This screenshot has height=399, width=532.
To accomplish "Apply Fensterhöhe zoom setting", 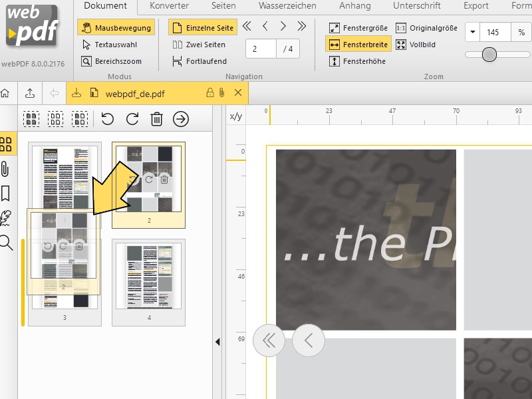I will tap(367, 61).
